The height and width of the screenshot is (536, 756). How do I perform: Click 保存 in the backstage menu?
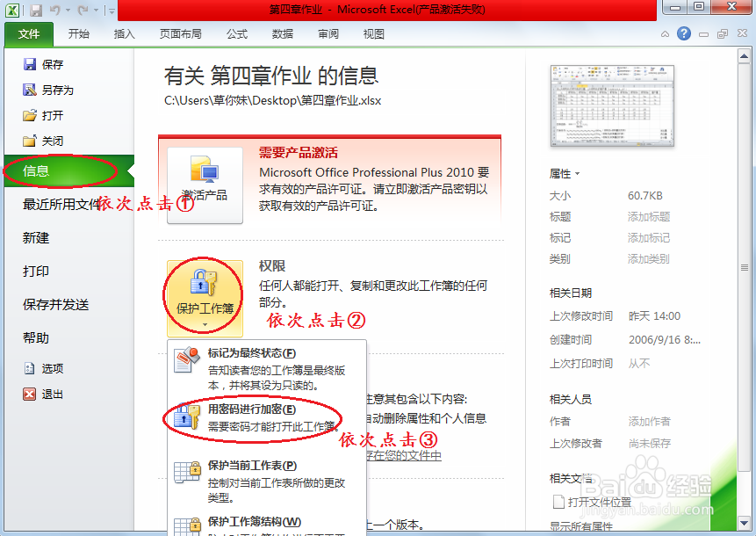tap(43, 64)
